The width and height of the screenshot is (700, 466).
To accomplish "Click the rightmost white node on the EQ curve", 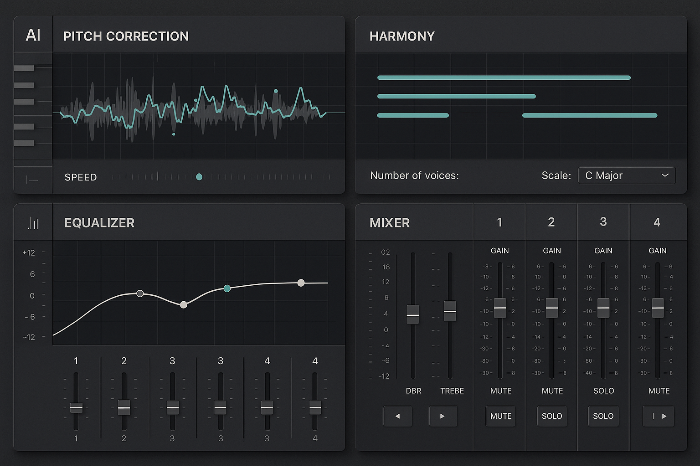I will (x=301, y=283).
